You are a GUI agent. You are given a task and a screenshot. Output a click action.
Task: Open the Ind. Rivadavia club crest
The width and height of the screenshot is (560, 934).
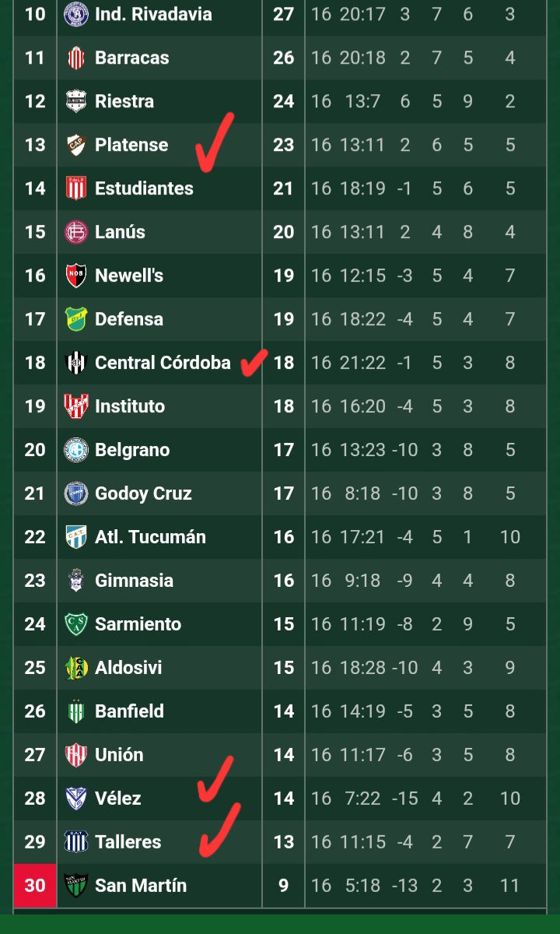(76, 14)
